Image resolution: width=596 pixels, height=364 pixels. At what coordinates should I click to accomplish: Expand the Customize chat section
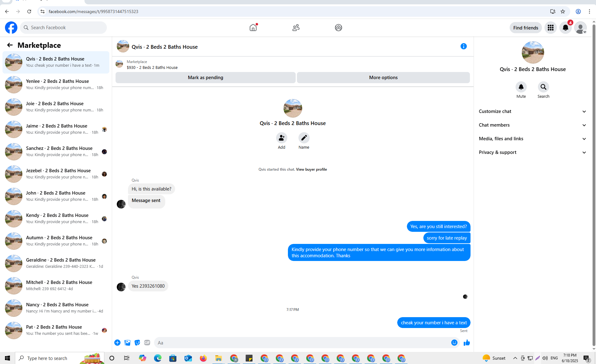click(x=533, y=111)
